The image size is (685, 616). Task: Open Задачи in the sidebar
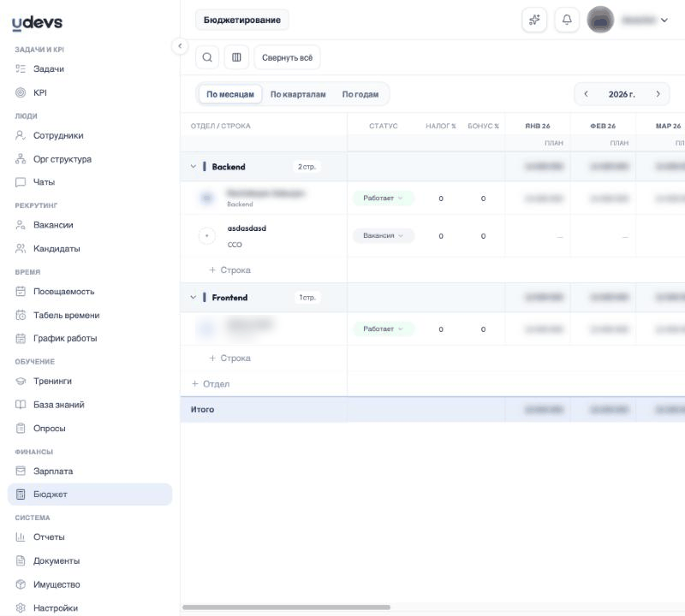pyautogui.click(x=90, y=68)
